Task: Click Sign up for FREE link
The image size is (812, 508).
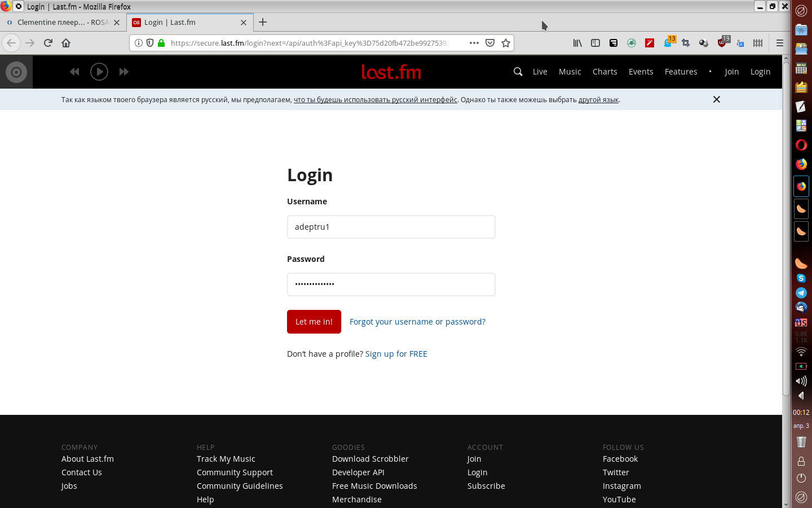Action: pyautogui.click(x=396, y=354)
